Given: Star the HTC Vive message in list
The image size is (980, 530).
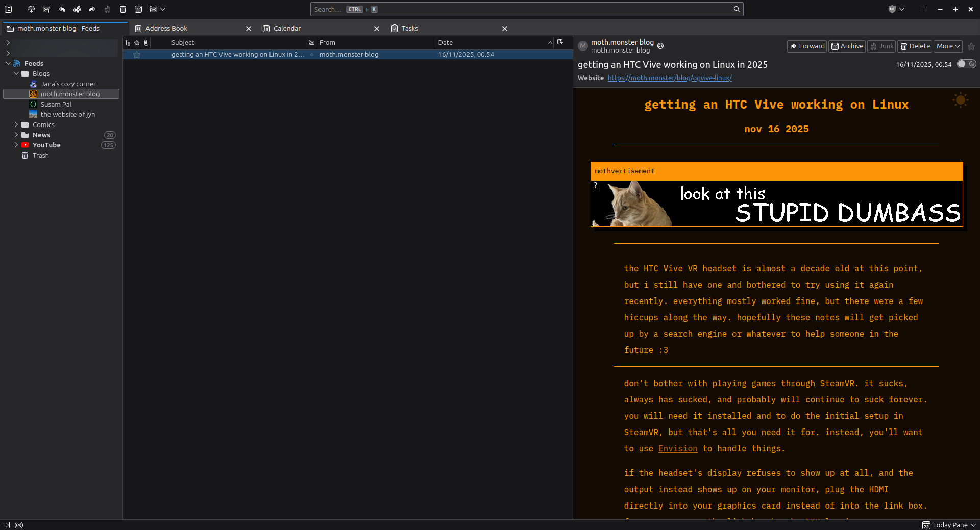Looking at the screenshot, I should click(137, 55).
